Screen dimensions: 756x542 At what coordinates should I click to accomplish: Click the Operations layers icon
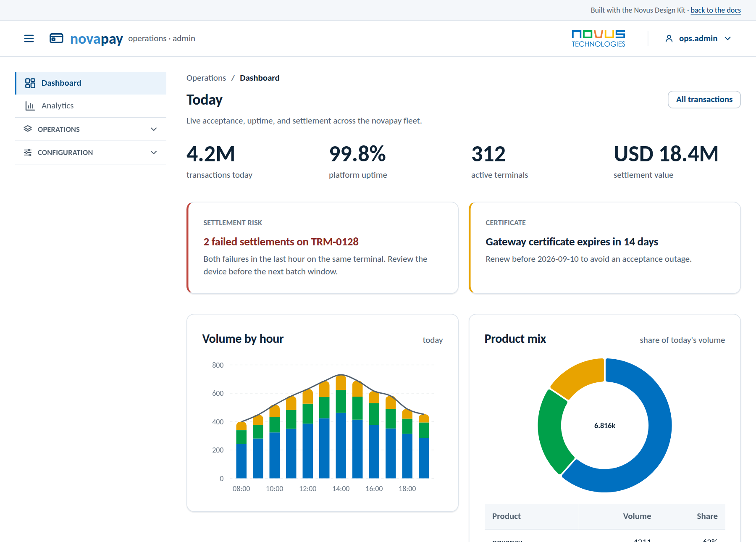click(x=28, y=129)
